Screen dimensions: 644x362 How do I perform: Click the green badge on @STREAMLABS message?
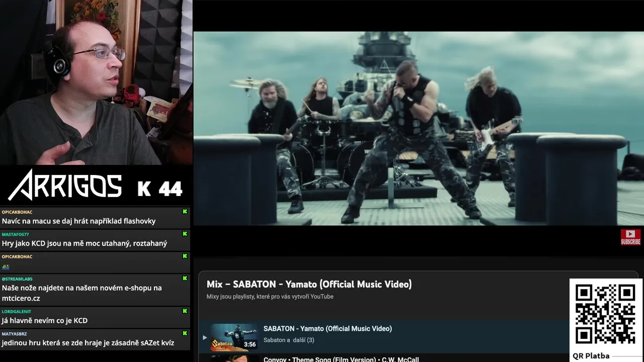185,278
